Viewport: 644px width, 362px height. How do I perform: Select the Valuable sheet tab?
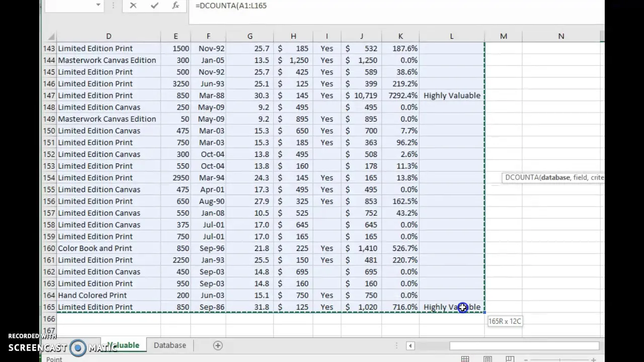pos(123,345)
